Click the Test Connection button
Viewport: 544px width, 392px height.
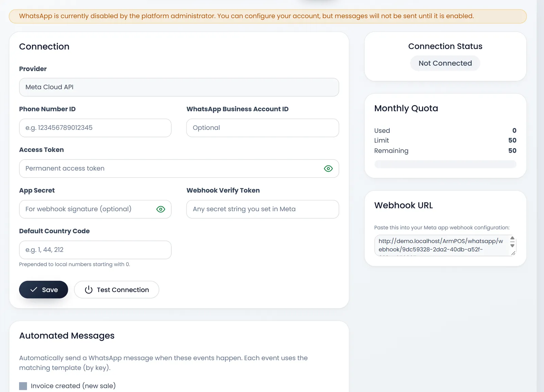click(x=117, y=290)
